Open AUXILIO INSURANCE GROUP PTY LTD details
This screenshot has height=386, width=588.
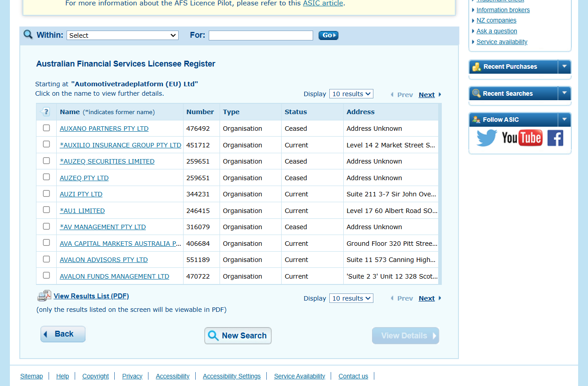121,145
